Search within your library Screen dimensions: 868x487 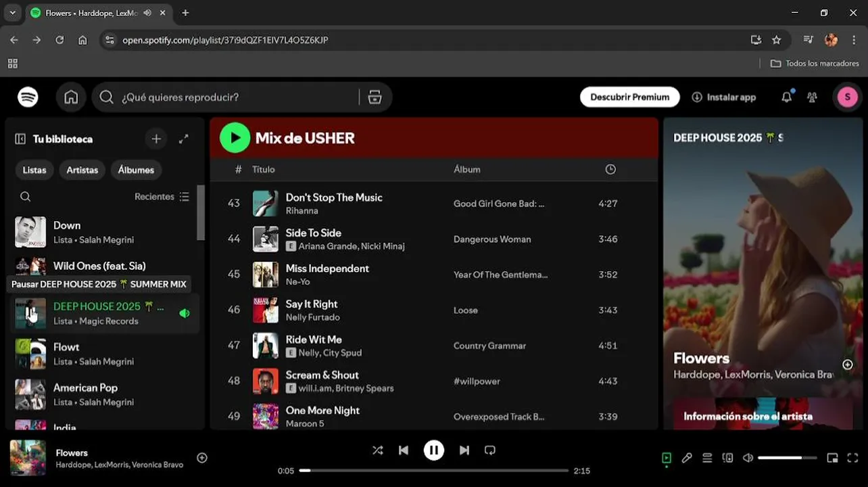26,197
